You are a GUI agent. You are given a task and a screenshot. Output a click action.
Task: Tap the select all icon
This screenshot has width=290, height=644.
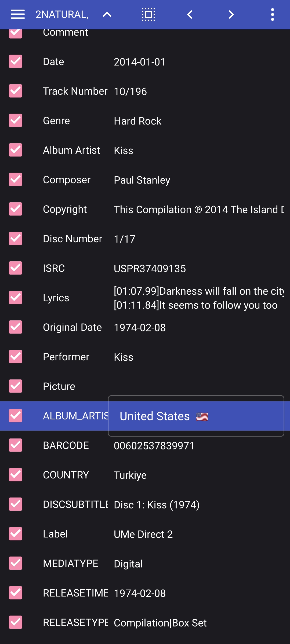[148, 14]
